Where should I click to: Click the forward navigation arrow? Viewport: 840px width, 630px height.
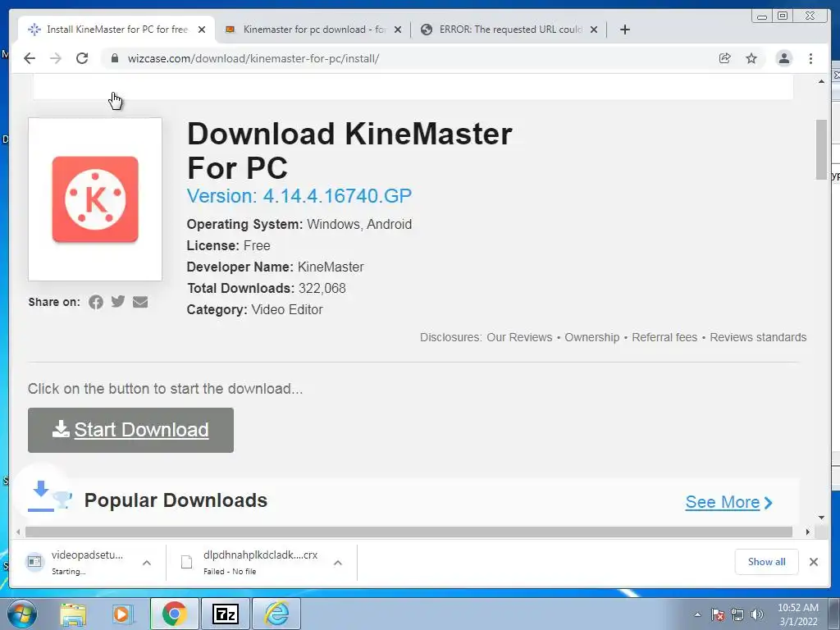[x=56, y=58]
